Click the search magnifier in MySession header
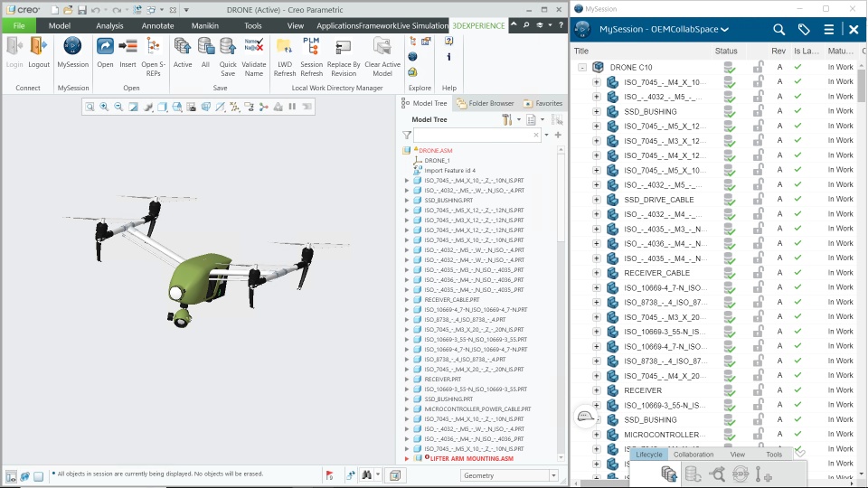 [x=778, y=29]
